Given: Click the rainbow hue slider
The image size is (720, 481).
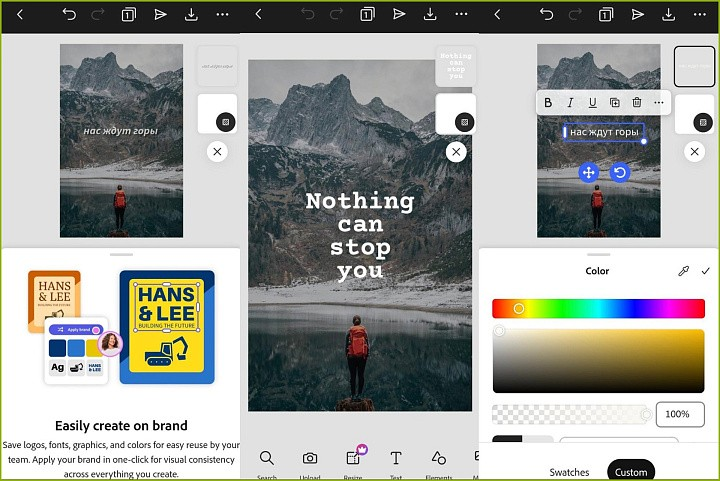Looking at the screenshot, I should click(598, 309).
